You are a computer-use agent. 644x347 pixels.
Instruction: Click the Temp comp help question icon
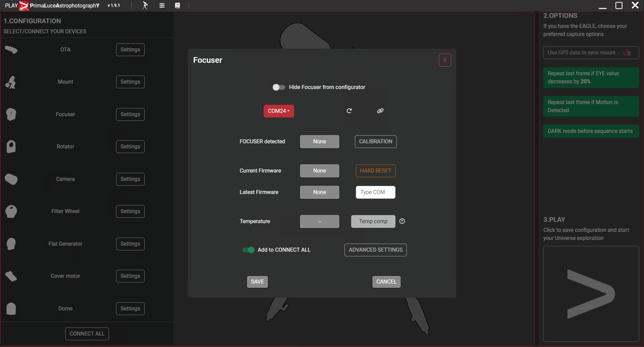(402, 221)
